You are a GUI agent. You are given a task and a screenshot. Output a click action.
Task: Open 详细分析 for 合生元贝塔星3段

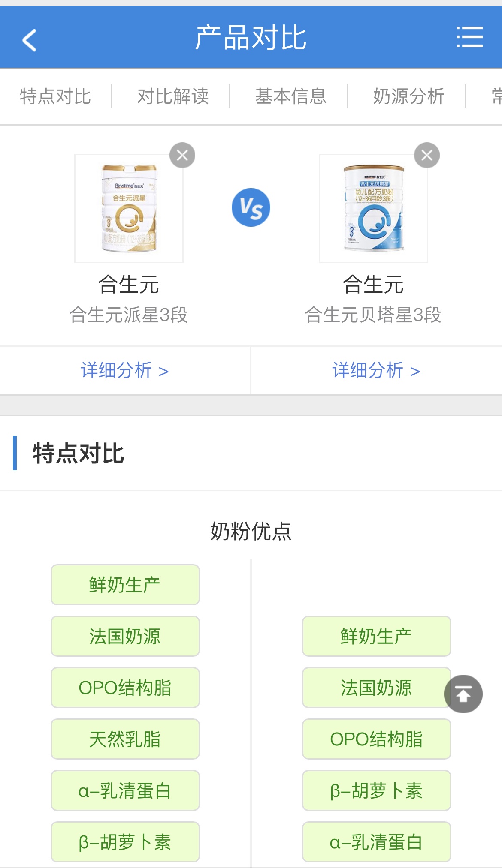[376, 370]
